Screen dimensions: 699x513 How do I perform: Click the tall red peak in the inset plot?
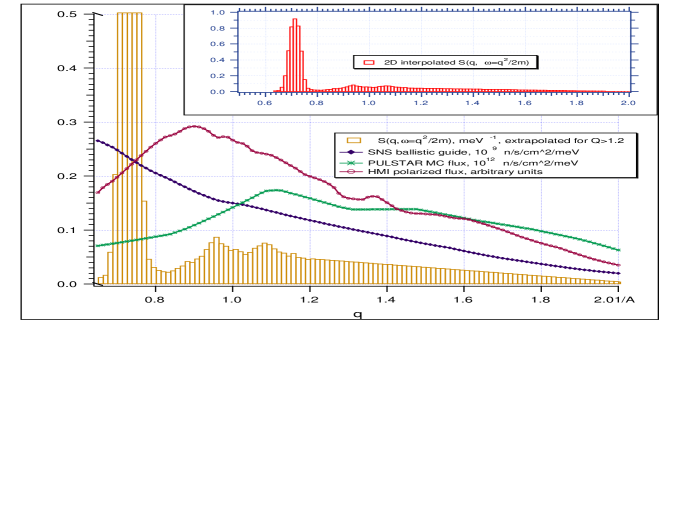(x=295, y=53)
